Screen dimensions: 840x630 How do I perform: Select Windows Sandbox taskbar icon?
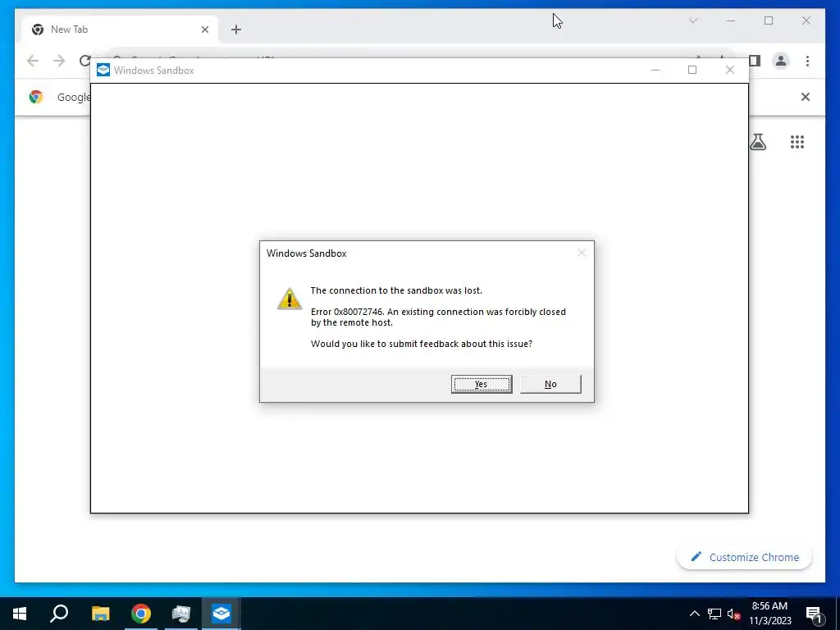[221, 614]
